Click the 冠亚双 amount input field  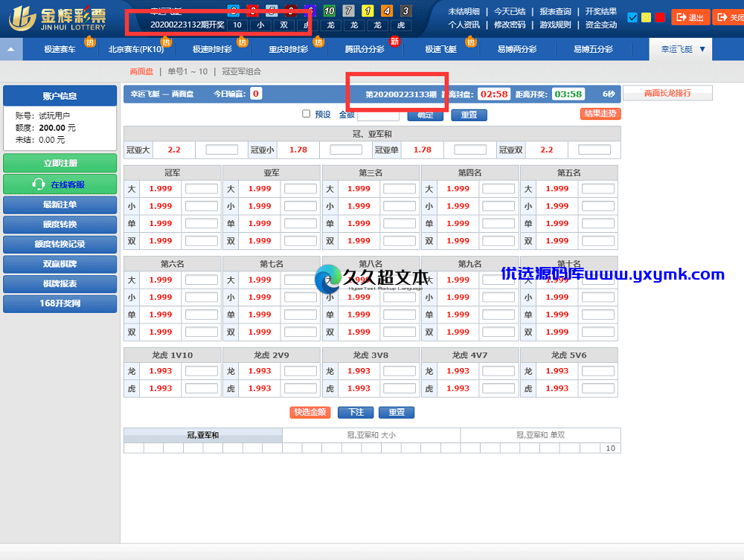(x=594, y=149)
